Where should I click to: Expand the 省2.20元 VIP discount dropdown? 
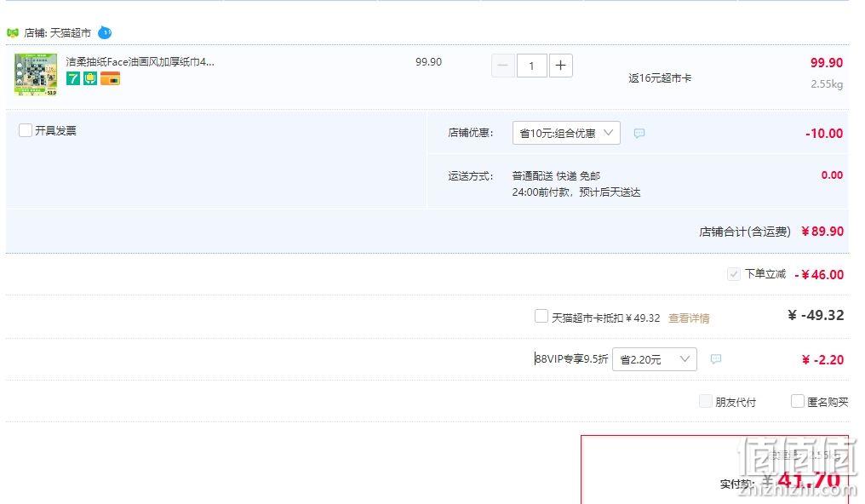point(654,359)
